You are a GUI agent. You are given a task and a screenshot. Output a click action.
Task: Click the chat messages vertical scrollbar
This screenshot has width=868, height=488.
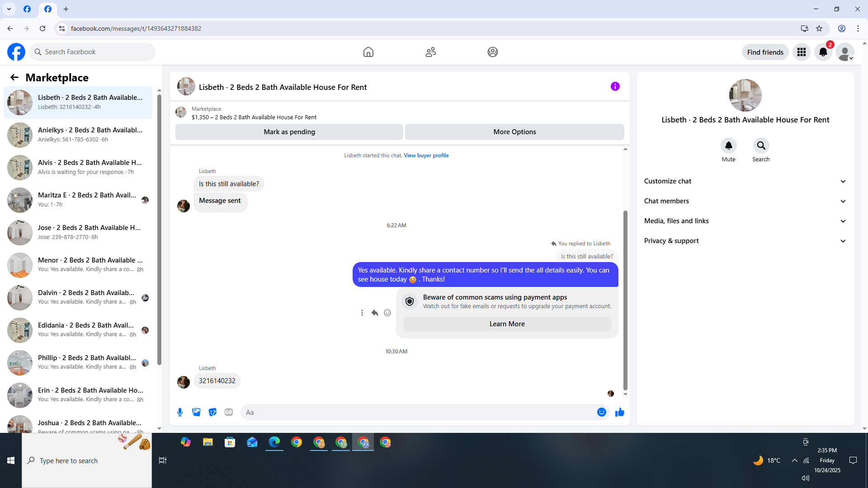625,300
